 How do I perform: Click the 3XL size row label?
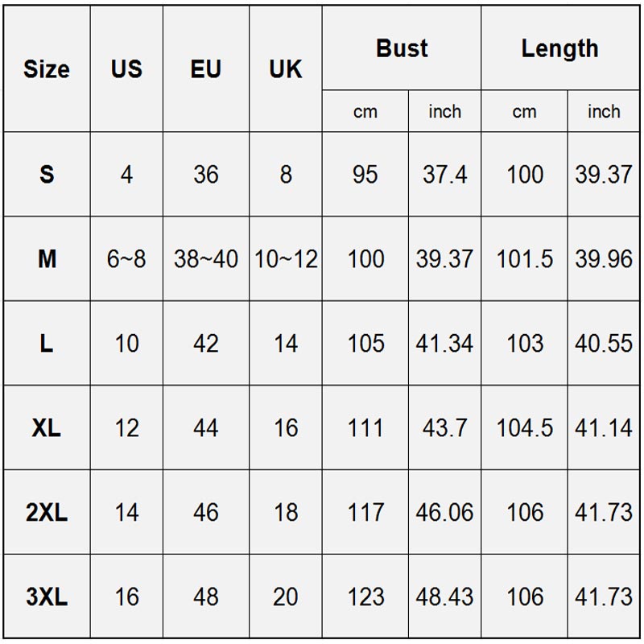[x=47, y=597]
